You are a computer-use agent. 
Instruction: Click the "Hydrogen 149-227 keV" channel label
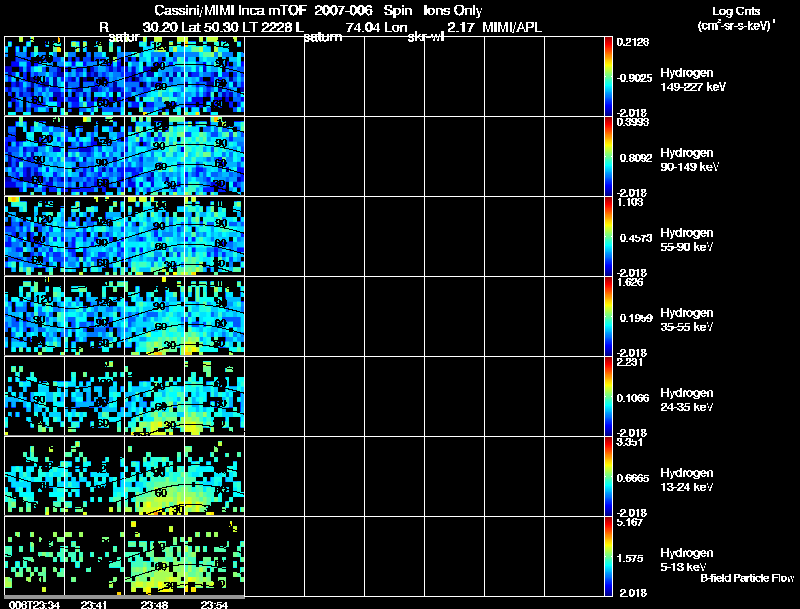pyautogui.click(x=692, y=80)
